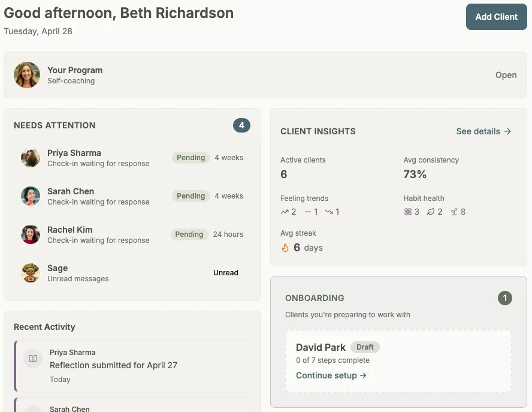Open Sarah Chen's pending check-in row
This screenshot has width=532, height=412.
132,196
